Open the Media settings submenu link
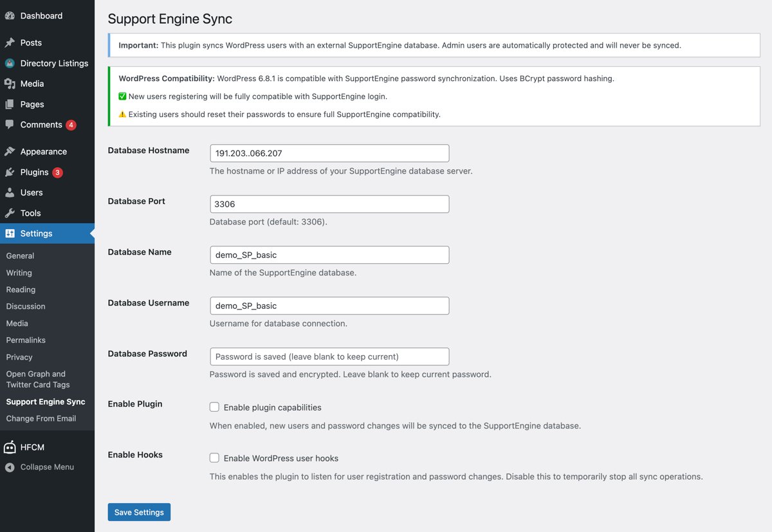The image size is (772, 532). 17,324
